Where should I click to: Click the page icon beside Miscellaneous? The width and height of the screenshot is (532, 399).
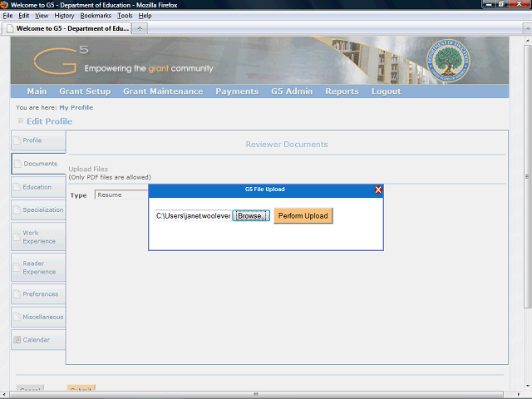[17, 317]
